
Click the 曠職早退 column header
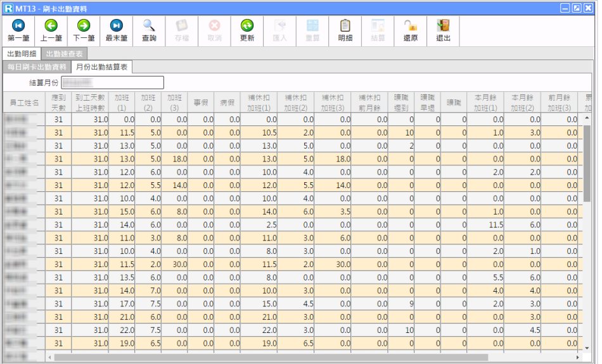click(x=427, y=103)
